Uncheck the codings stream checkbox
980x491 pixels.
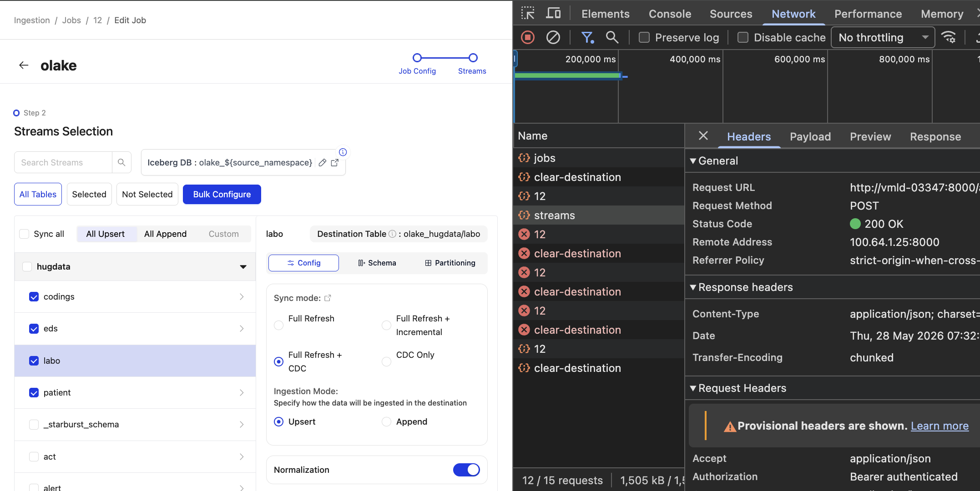34,296
